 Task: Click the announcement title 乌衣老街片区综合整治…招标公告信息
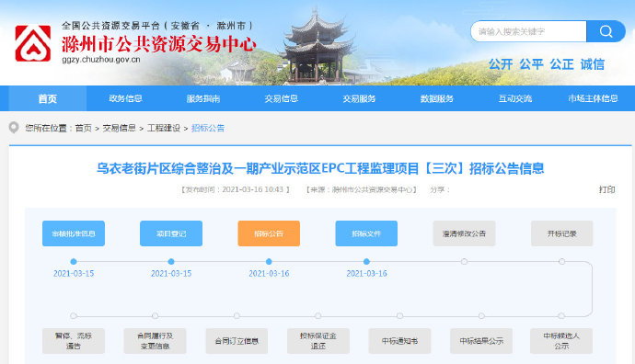click(x=320, y=168)
